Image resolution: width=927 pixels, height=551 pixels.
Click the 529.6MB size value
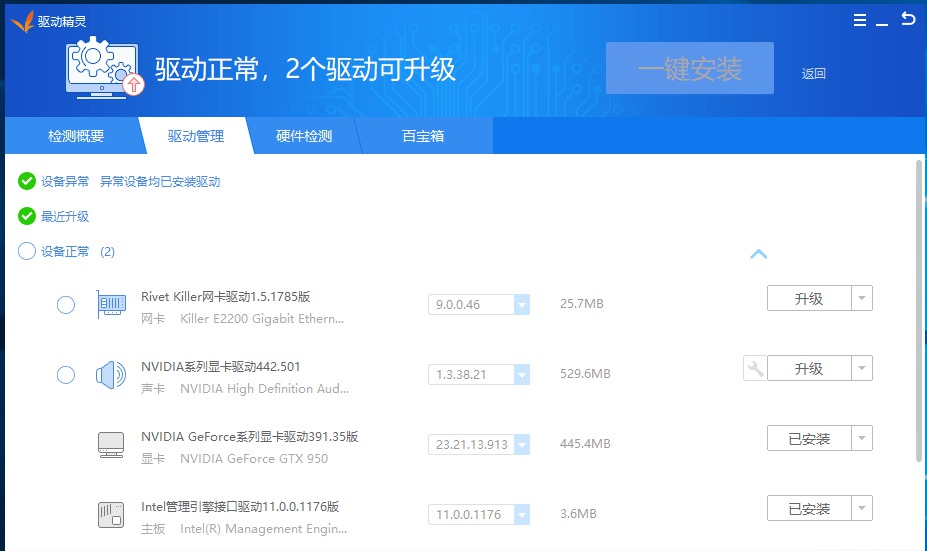[585, 374]
